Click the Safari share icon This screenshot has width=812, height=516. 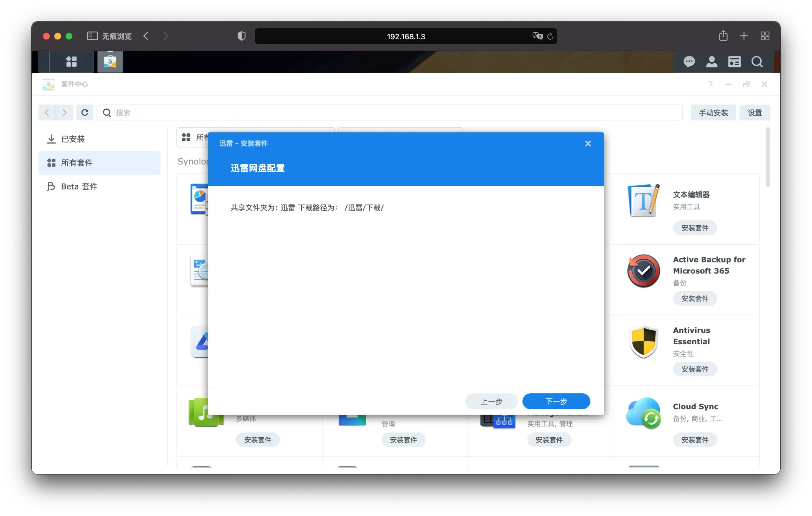(x=723, y=35)
